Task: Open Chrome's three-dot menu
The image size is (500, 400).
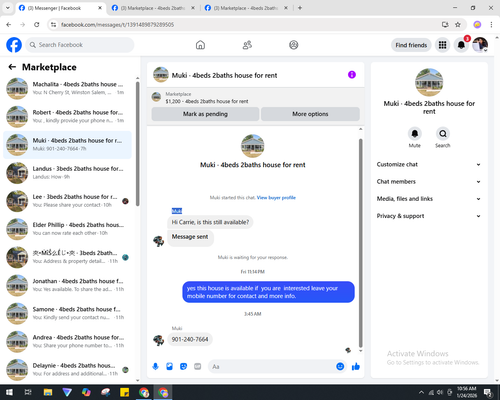Action: click(491, 25)
